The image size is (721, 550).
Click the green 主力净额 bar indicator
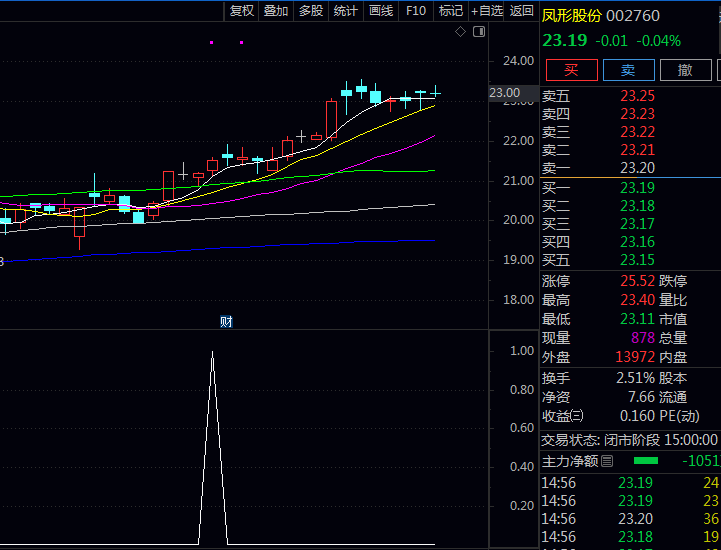tap(646, 461)
